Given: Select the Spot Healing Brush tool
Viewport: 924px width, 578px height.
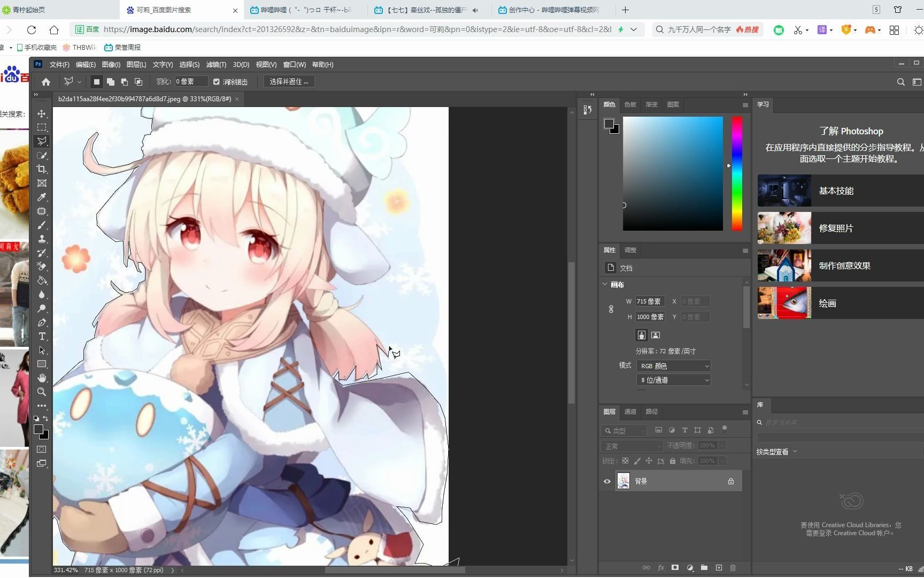Looking at the screenshot, I should pyautogui.click(x=42, y=211).
